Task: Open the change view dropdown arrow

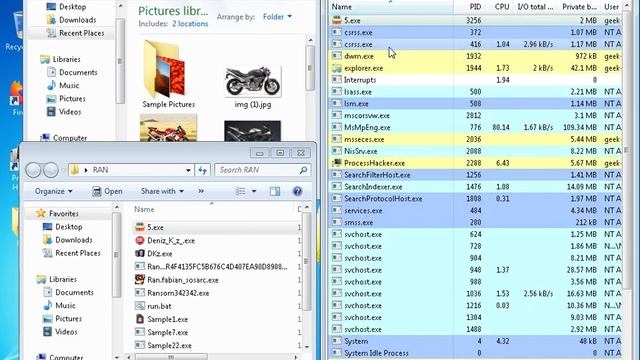Action: click(254, 191)
